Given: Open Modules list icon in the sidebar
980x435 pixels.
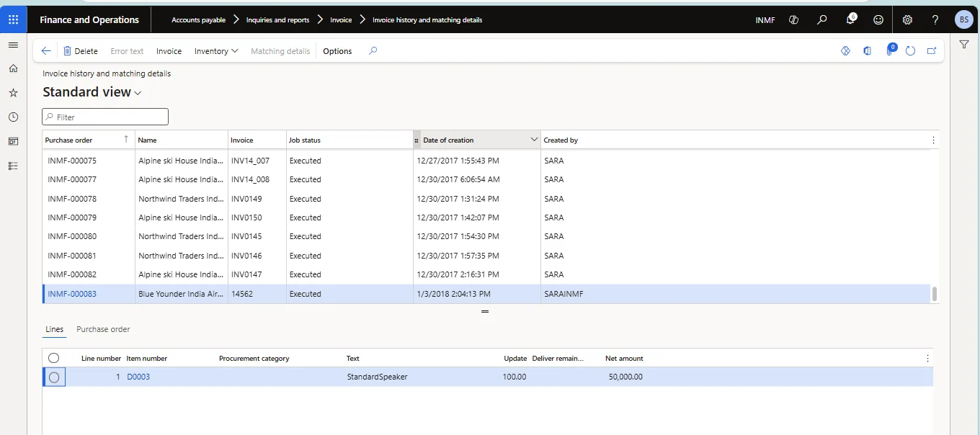Looking at the screenshot, I should (x=13, y=166).
